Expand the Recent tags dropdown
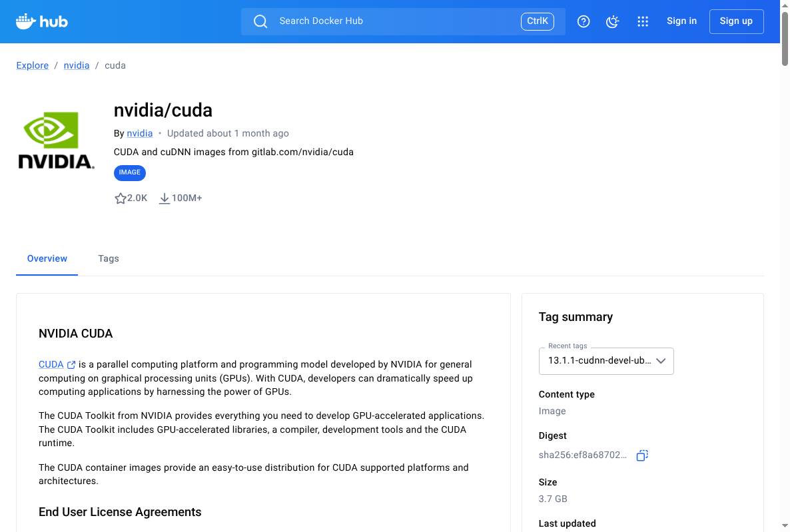Viewport: 790px width, 532px height. pos(599,361)
